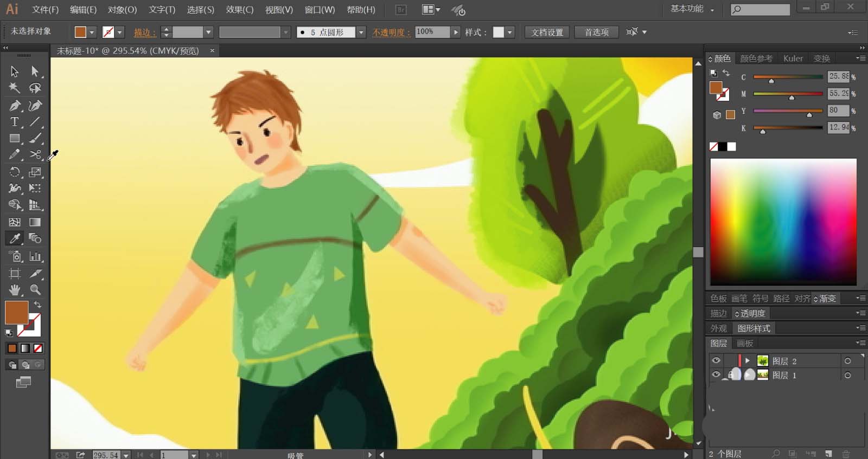This screenshot has width=868, height=459.
Task: Click the 首选项 button
Action: [x=596, y=33]
